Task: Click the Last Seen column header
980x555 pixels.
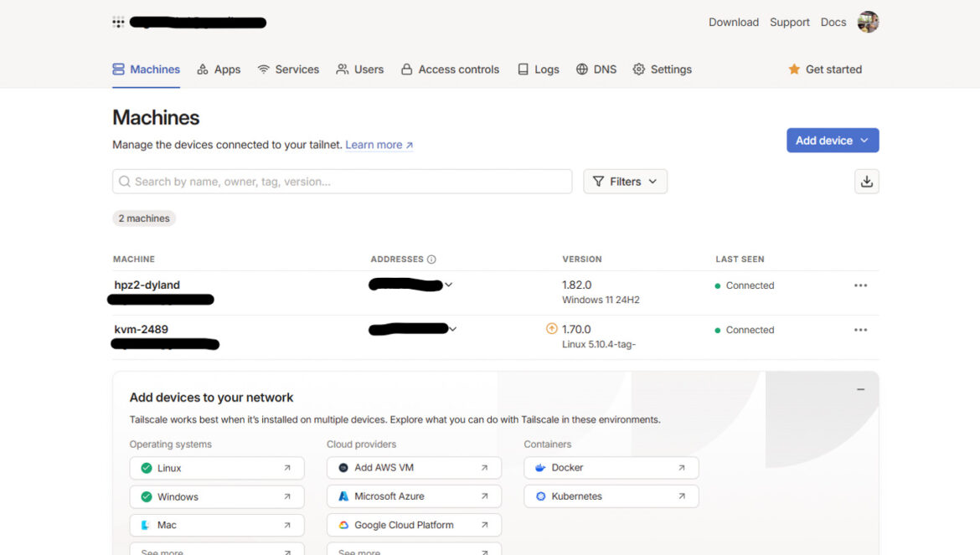Action: tap(740, 259)
